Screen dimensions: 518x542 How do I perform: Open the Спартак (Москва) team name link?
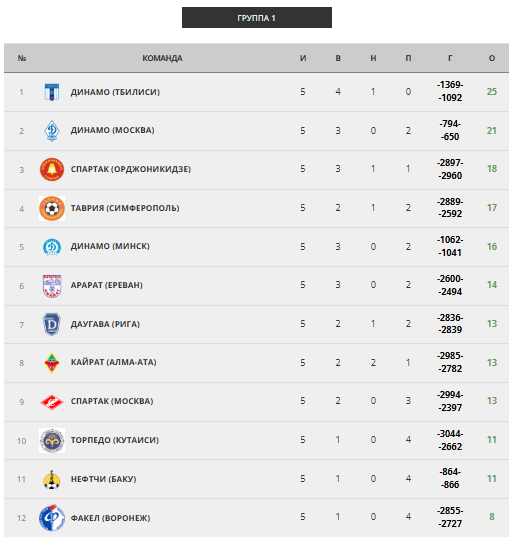(112, 401)
